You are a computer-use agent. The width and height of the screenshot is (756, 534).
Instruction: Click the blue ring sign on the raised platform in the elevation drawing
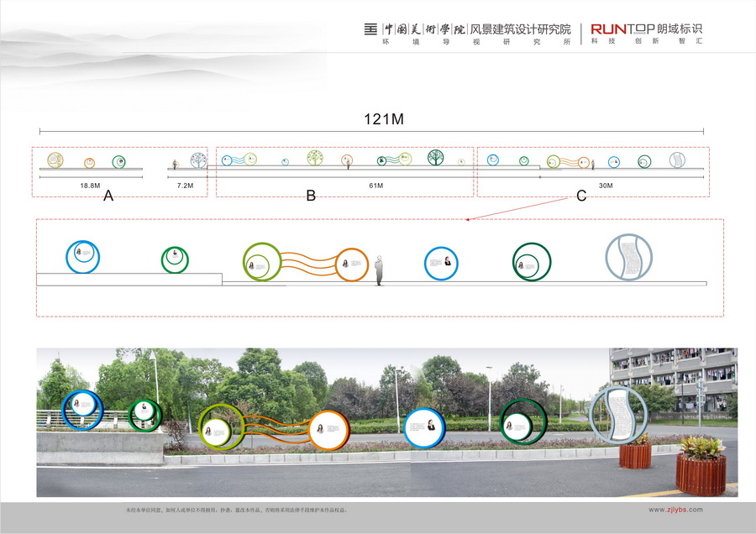[x=83, y=257]
